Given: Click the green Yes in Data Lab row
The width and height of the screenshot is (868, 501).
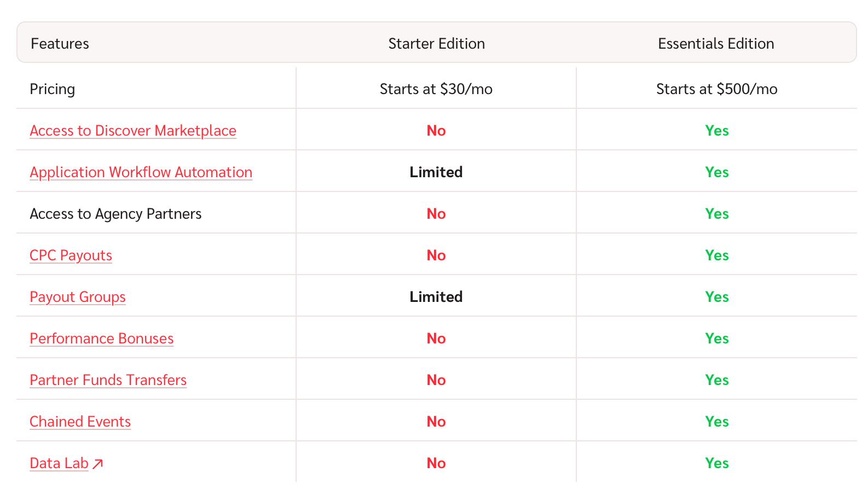Looking at the screenshot, I should point(717,463).
